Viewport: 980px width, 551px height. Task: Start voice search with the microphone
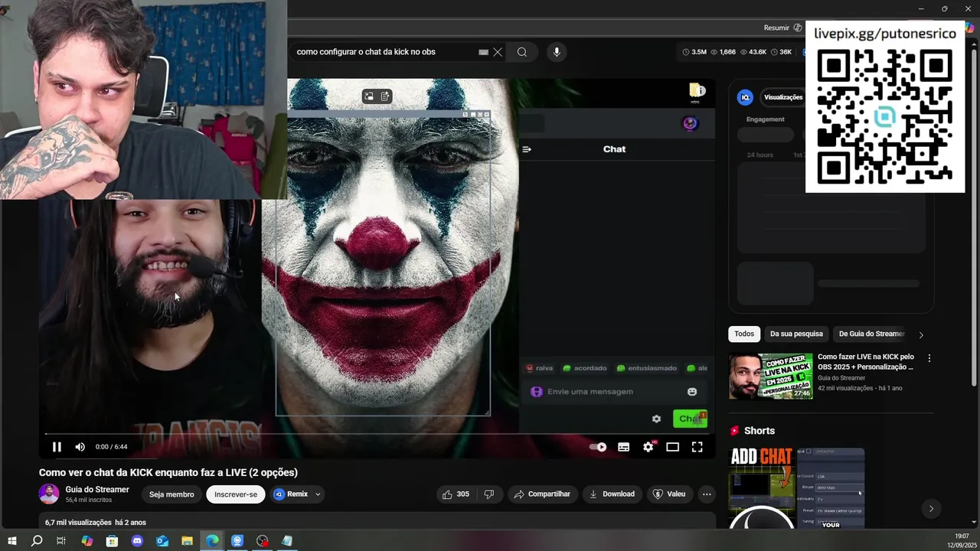[557, 52]
